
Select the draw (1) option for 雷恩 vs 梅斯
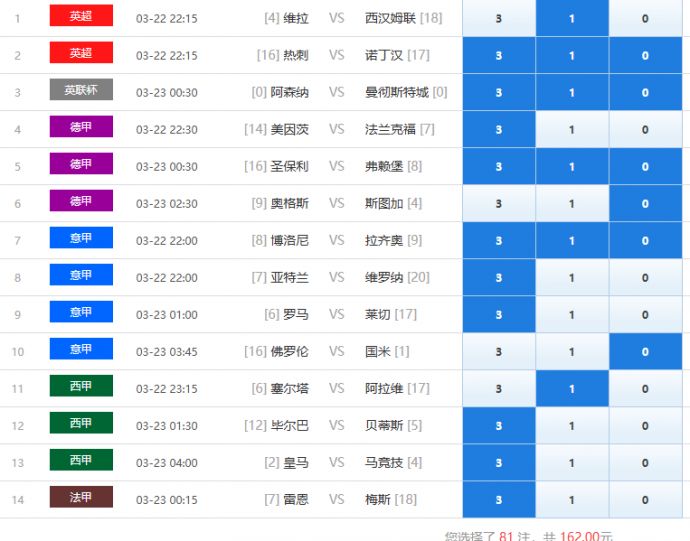coord(571,500)
